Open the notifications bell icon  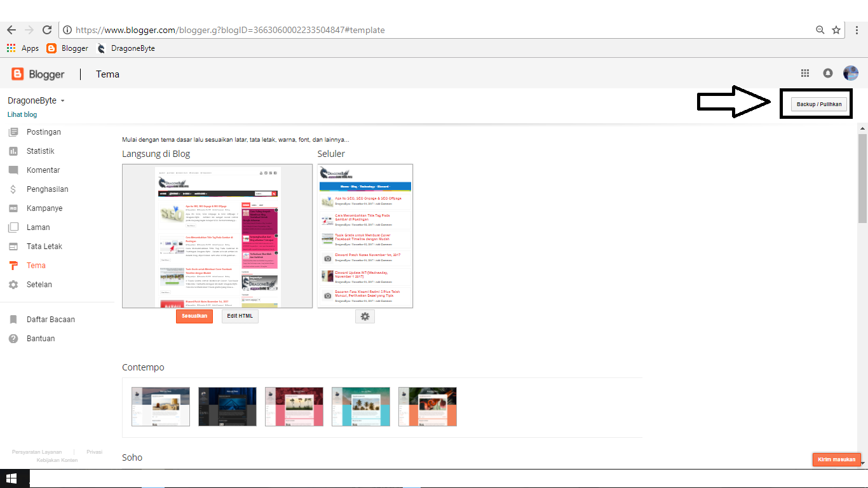[x=828, y=74]
